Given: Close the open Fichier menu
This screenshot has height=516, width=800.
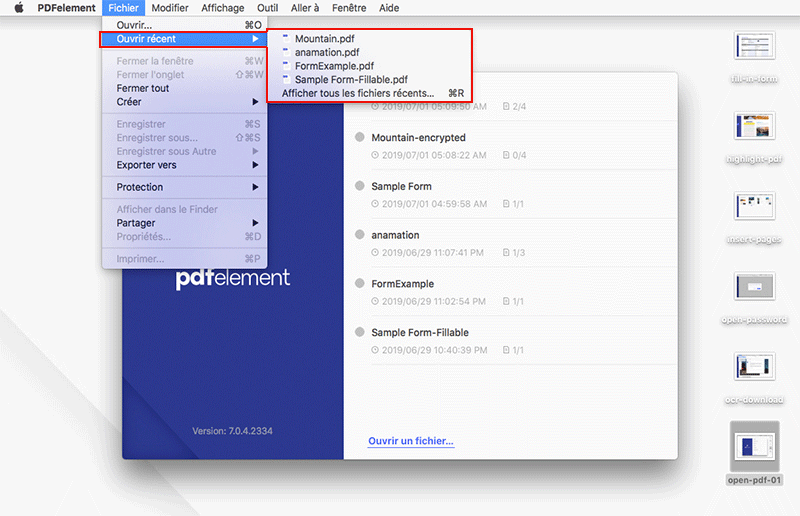Looking at the screenshot, I should point(123,8).
